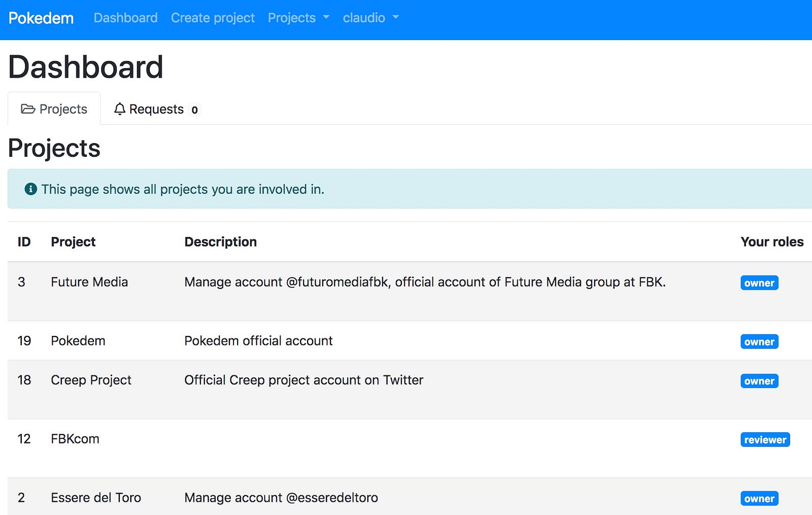This screenshot has width=812, height=515.
Task: Click ID 18 in the table
Action: click(24, 380)
